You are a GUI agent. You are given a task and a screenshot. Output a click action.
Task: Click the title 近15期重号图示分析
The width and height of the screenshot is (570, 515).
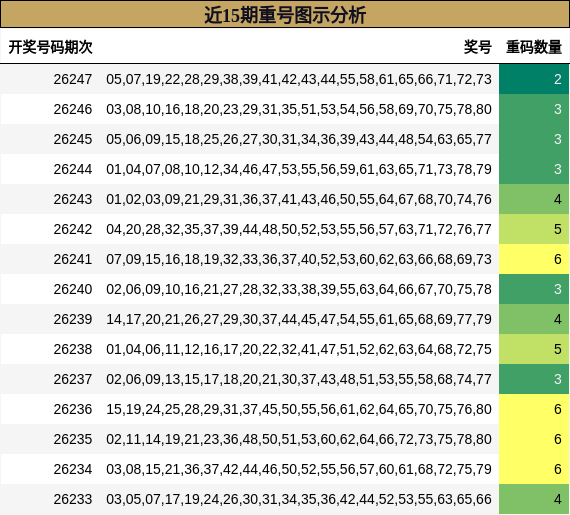point(285,15)
